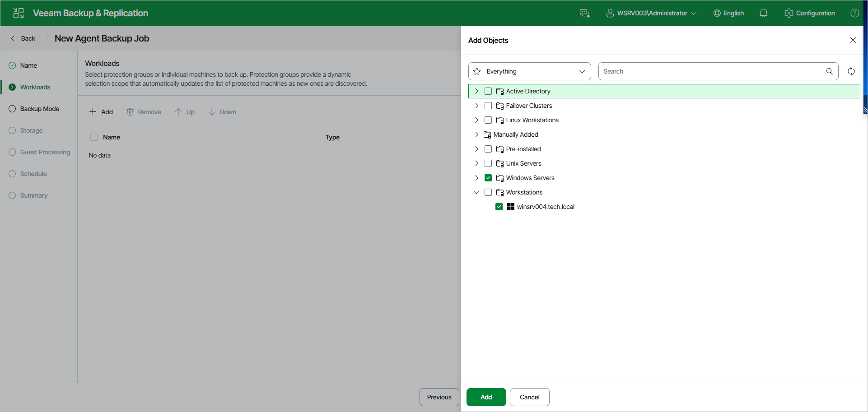868x412 pixels.
Task: Click the winsrv004.tech.local Windows icon
Action: [x=511, y=207]
